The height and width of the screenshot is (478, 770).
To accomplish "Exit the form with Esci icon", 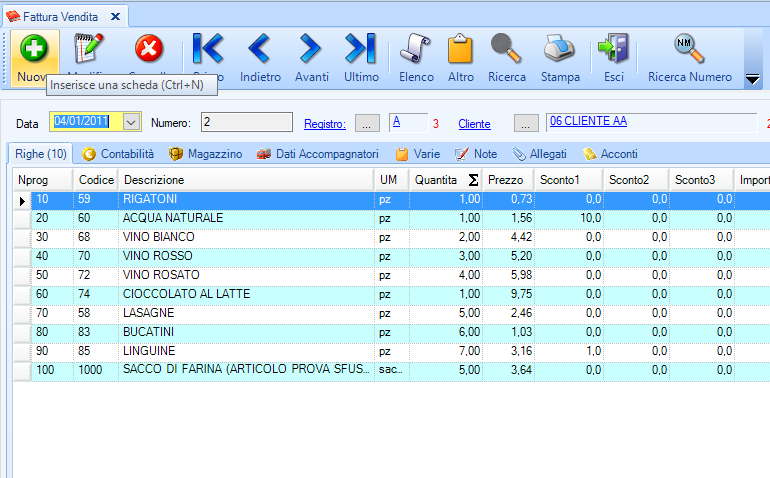I will point(613,49).
